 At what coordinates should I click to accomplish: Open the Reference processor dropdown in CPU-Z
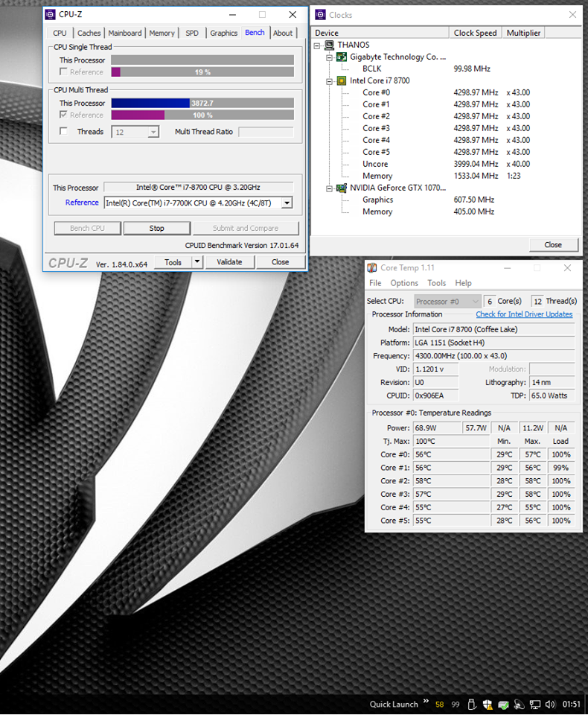pyautogui.click(x=287, y=203)
